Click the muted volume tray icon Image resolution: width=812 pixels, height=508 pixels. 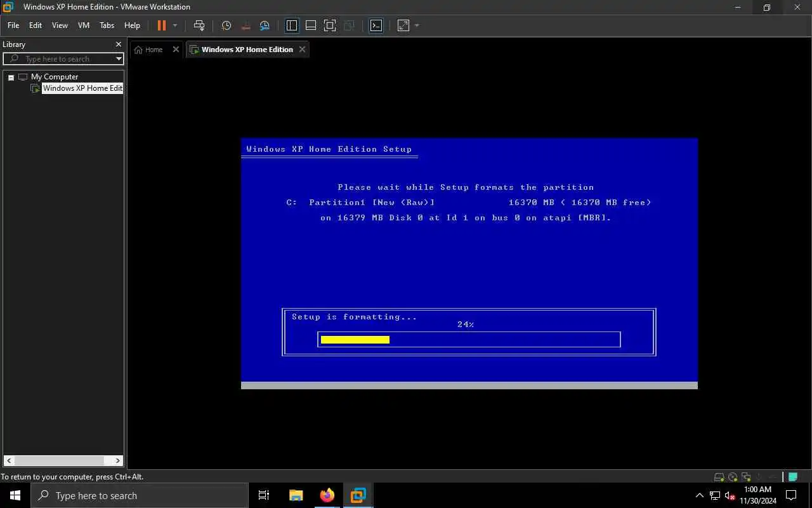730,495
